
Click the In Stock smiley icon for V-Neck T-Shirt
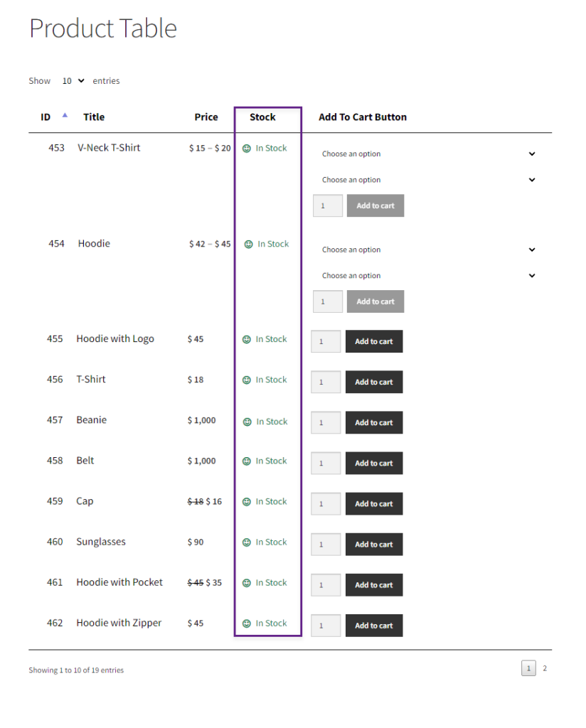tap(247, 149)
